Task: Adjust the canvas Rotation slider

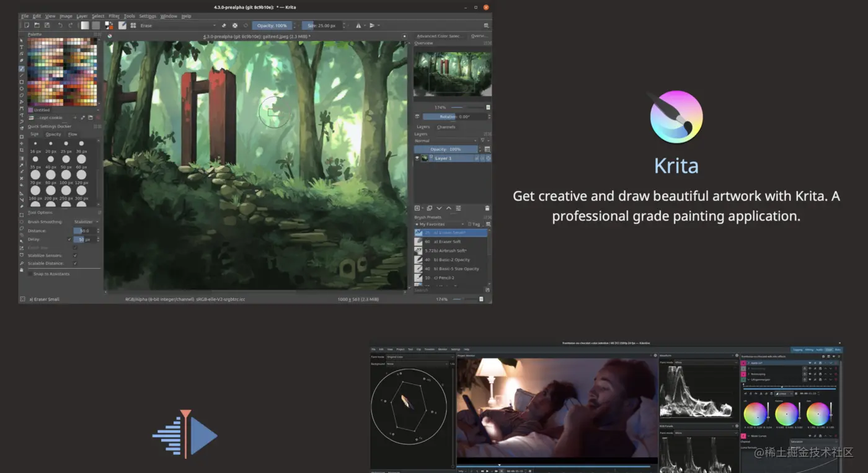Action: pyautogui.click(x=454, y=117)
